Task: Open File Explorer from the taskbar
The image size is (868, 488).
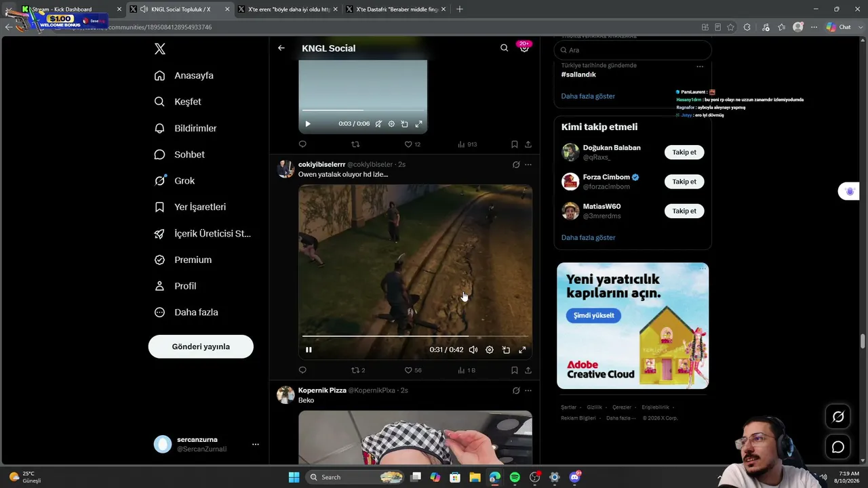Action: point(475,477)
